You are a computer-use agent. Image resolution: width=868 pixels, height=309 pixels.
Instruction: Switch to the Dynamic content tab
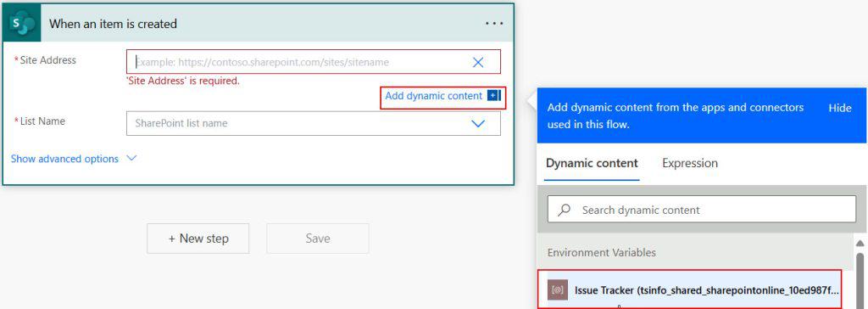click(592, 163)
